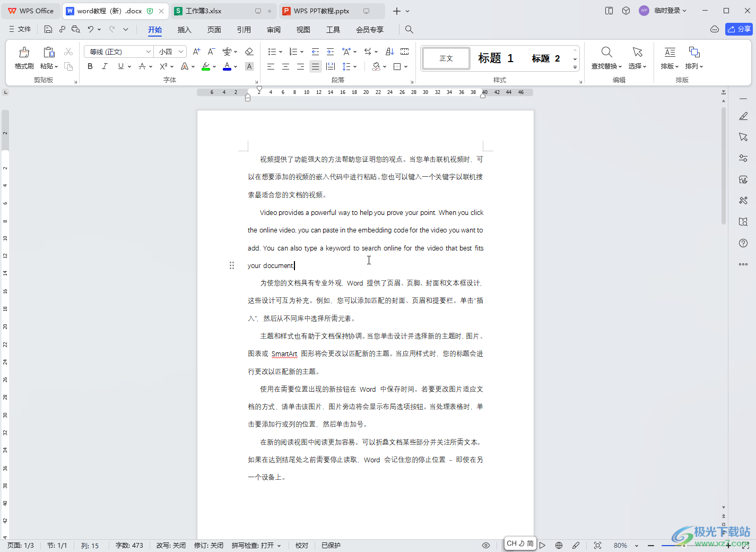Click the Paste (粘贴) clipboard icon
Screen dimensions: 756x552
[49, 52]
